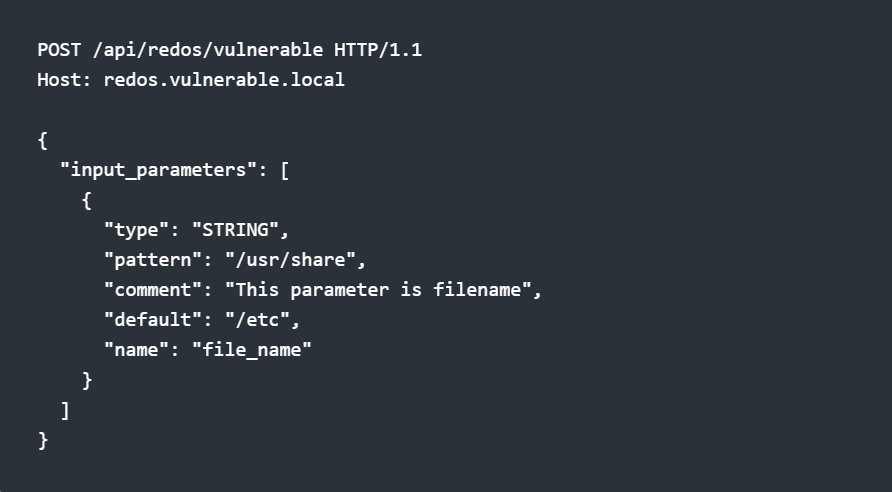
Task: Click the Host header label
Action: [64, 80]
